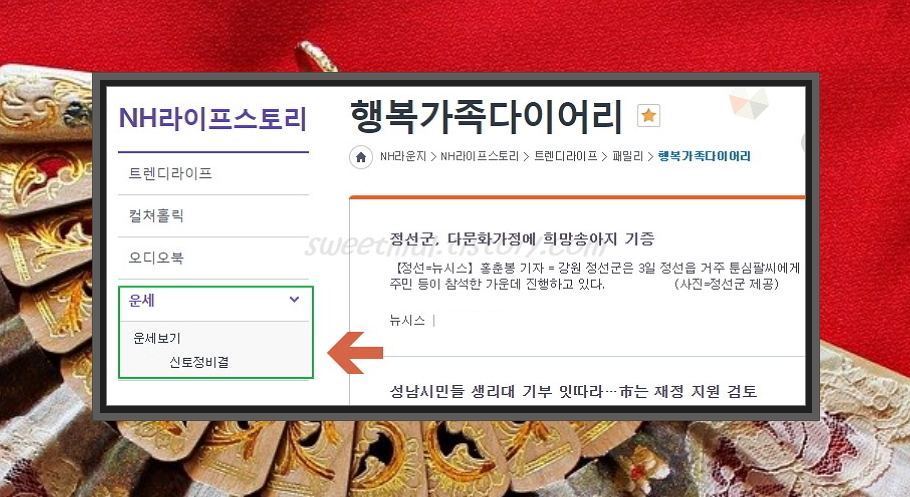Screen dimensions: 910x497
Task: Go to NH라이프스토리 breadcrumb link
Action: pos(479,156)
